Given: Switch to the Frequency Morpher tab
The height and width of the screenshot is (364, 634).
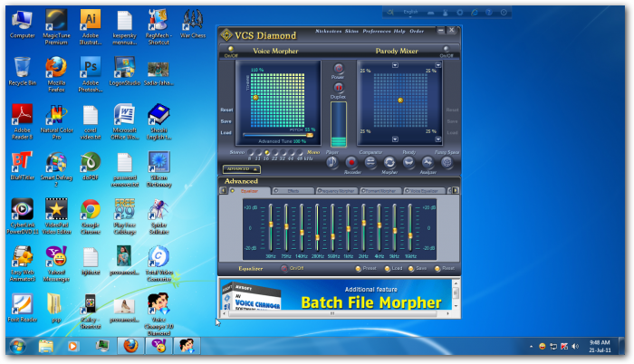Looking at the screenshot, I should click(x=336, y=191).
